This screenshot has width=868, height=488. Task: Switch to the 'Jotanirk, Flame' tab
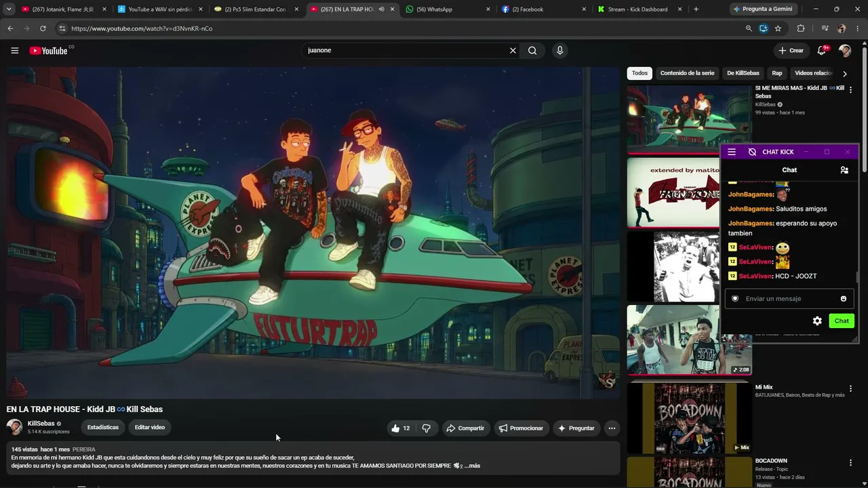pyautogui.click(x=64, y=9)
